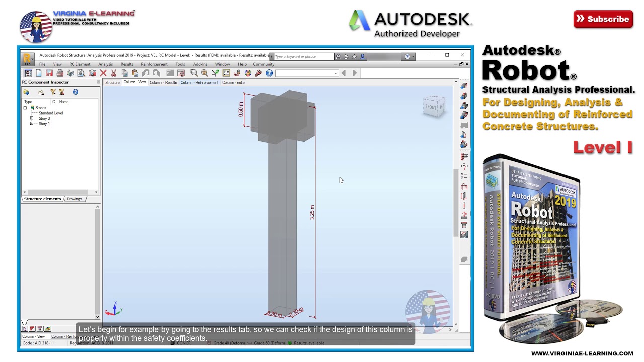Click the Paste clipboard icon

(x=135, y=73)
